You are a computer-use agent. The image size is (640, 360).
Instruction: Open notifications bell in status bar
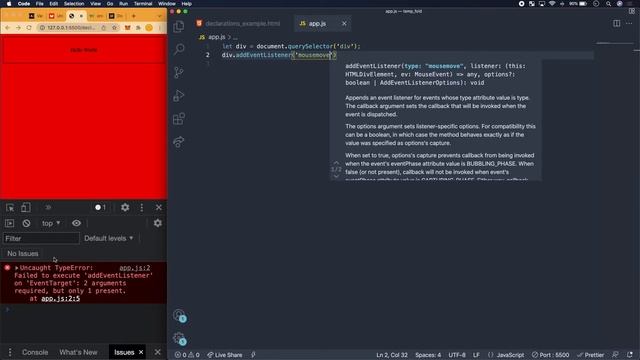click(x=630, y=355)
